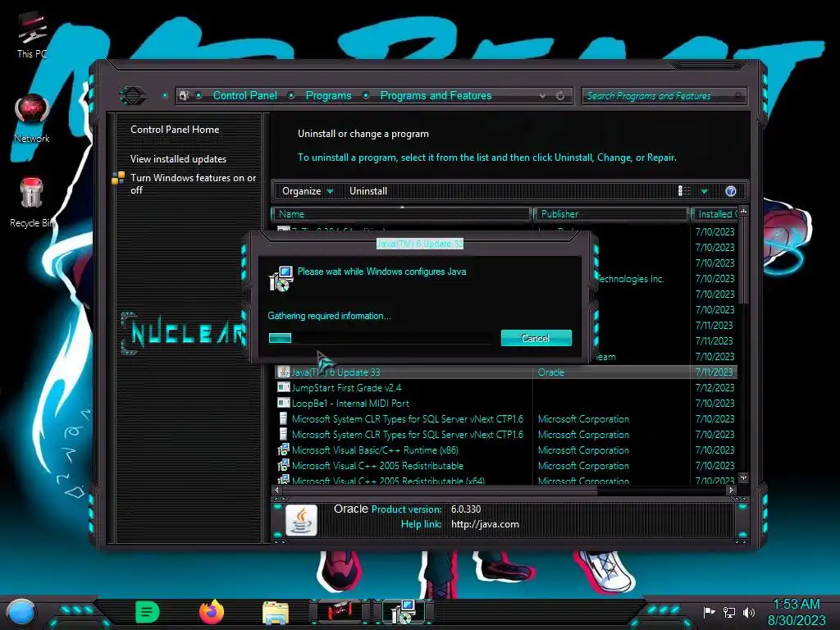The width and height of the screenshot is (840, 630).
Task: Open Turn Windows features on or off
Action: point(193,184)
